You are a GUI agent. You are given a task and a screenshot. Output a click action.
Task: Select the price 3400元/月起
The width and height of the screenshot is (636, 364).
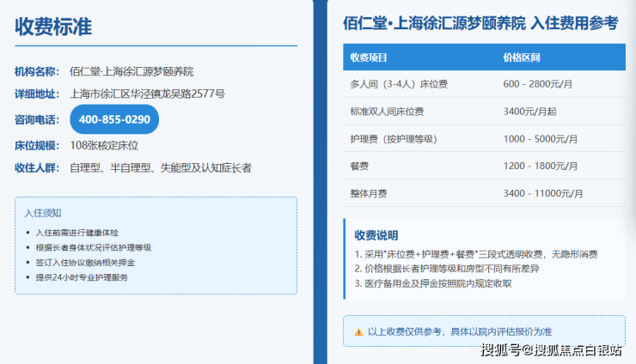pos(529,112)
